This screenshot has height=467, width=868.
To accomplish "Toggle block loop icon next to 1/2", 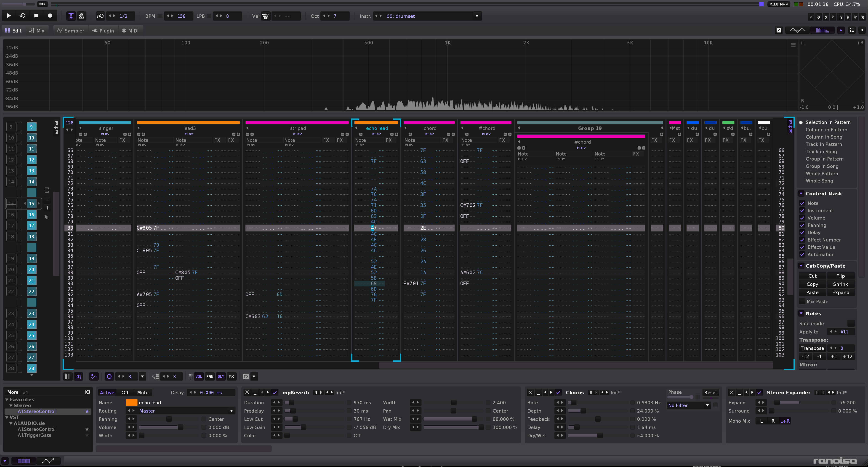I will coord(100,16).
